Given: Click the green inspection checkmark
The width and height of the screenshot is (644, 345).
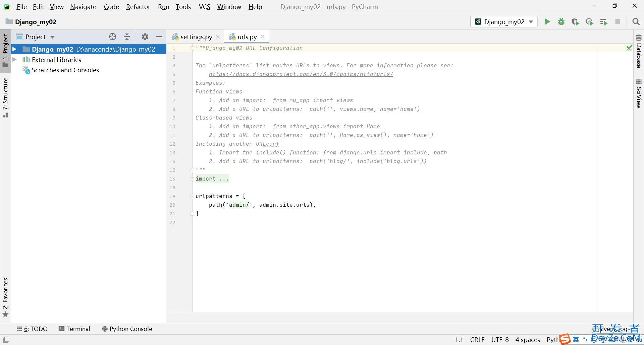Looking at the screenshot, I should click(629, 48).
